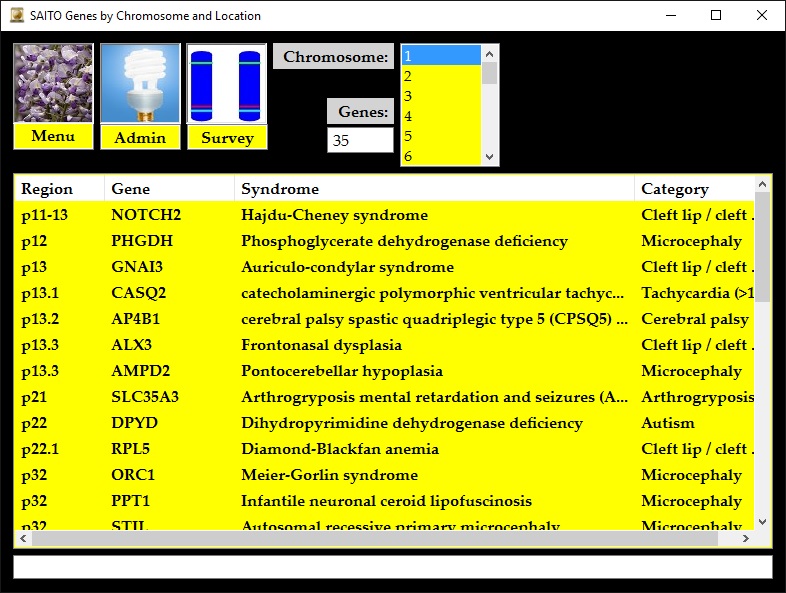The image size is (786, 593).
Task: Click the app icon in title bar
Action: [14, 15]
